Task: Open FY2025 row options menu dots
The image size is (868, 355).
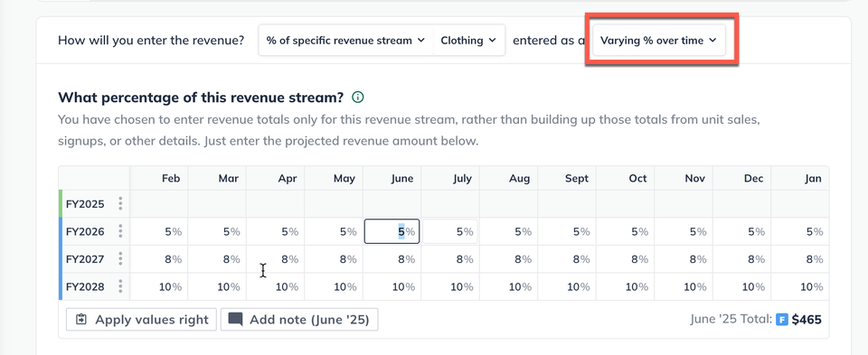Action: point(120,204)
